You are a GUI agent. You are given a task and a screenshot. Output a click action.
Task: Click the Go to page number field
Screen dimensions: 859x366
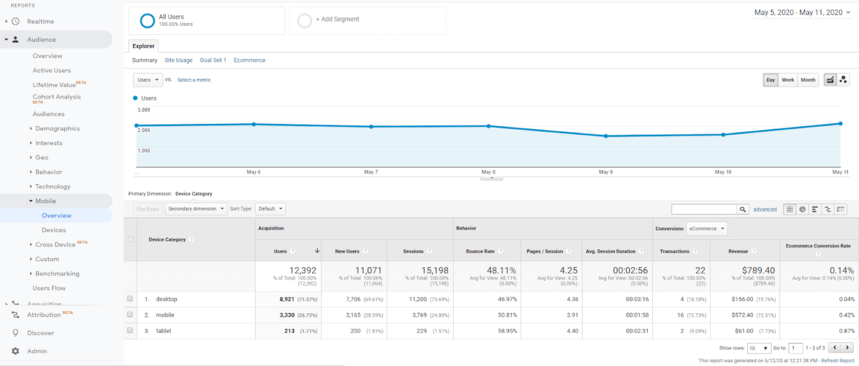pyautogui.click(x=796, y=348)
